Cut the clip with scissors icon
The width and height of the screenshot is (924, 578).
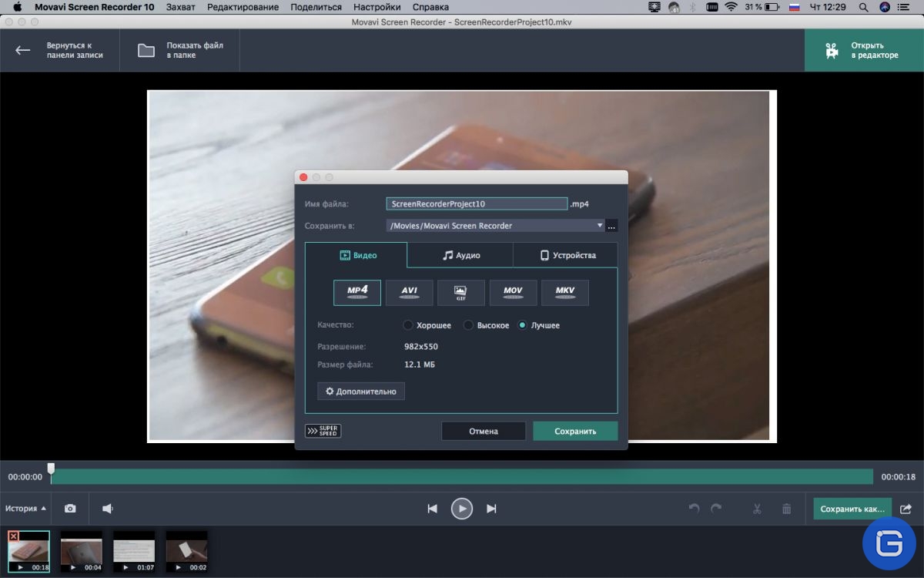757,509
